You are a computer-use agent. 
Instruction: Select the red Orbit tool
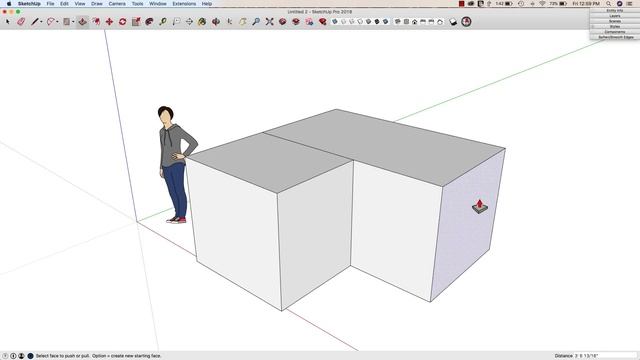(216, 22)
